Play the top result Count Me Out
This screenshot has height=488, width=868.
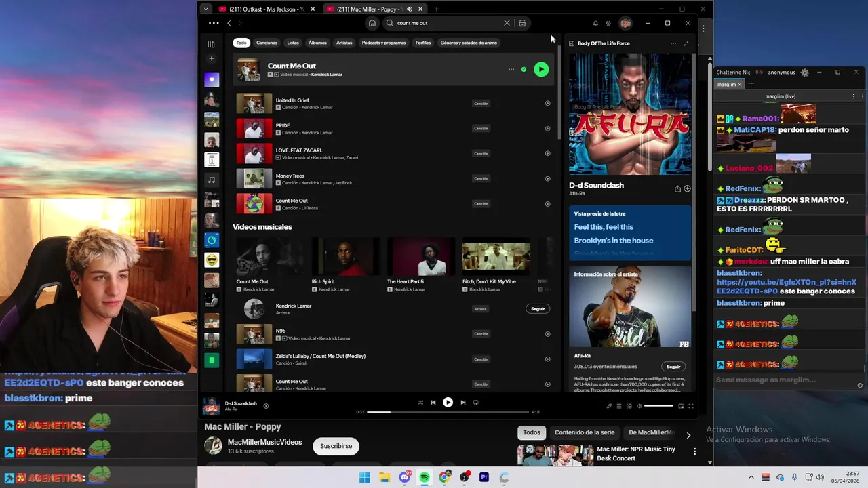541,69
